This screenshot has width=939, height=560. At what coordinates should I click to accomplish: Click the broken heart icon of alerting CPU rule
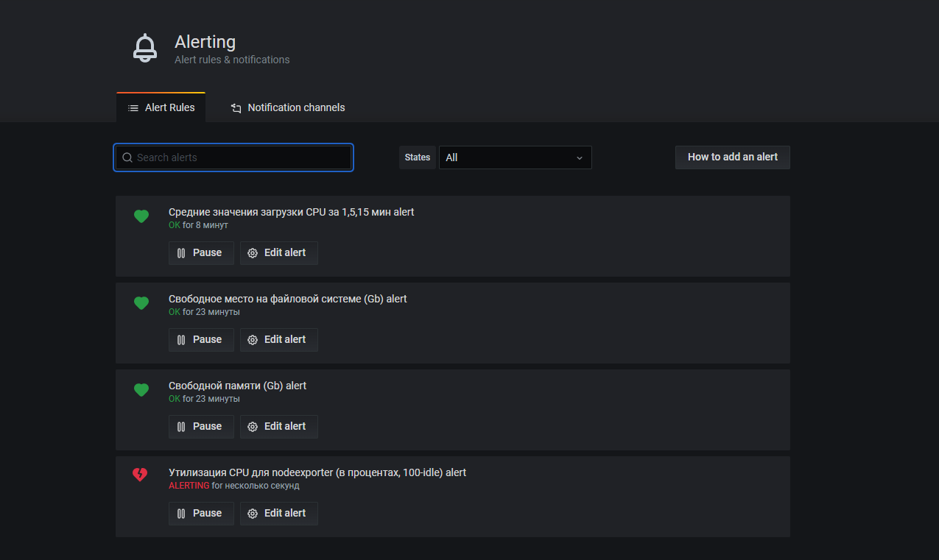pos(140,475)
